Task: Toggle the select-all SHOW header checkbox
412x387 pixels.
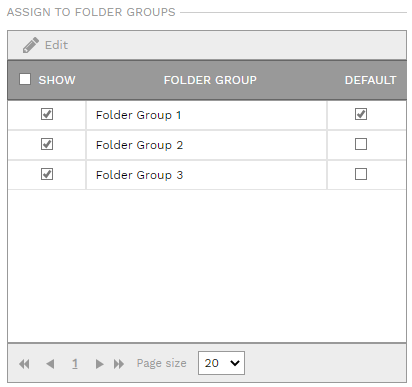Action: pos(25,79)
